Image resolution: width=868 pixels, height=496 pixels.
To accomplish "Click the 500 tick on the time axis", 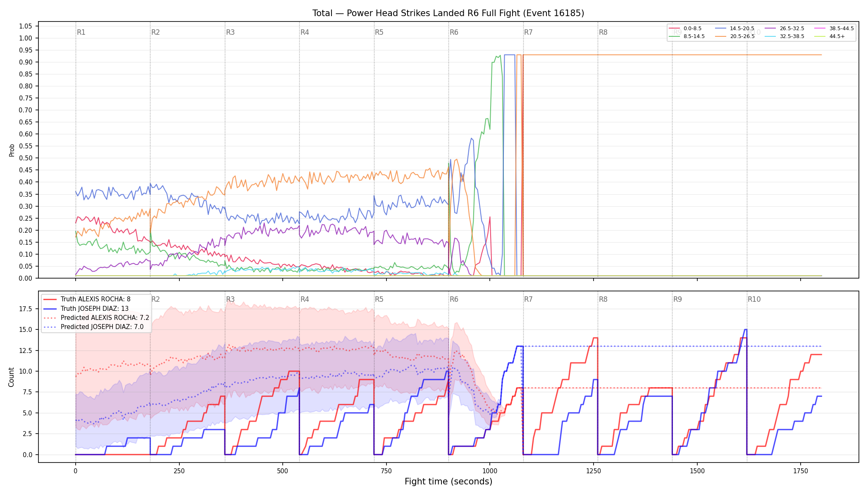I will tap(283, 471).
